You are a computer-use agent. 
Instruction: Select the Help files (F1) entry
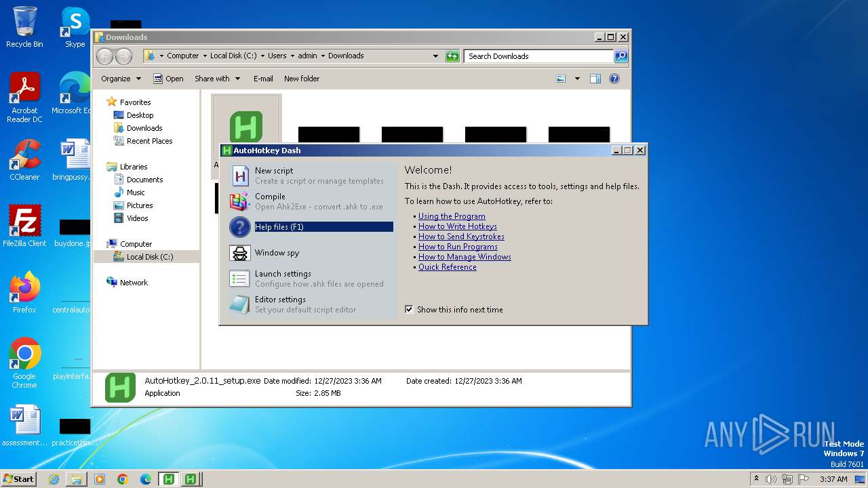pos(323,227)
